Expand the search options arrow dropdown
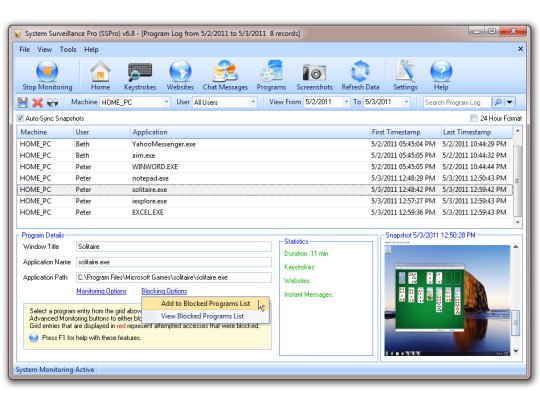This screenshot has height=405, width=540. coord(510,102)
